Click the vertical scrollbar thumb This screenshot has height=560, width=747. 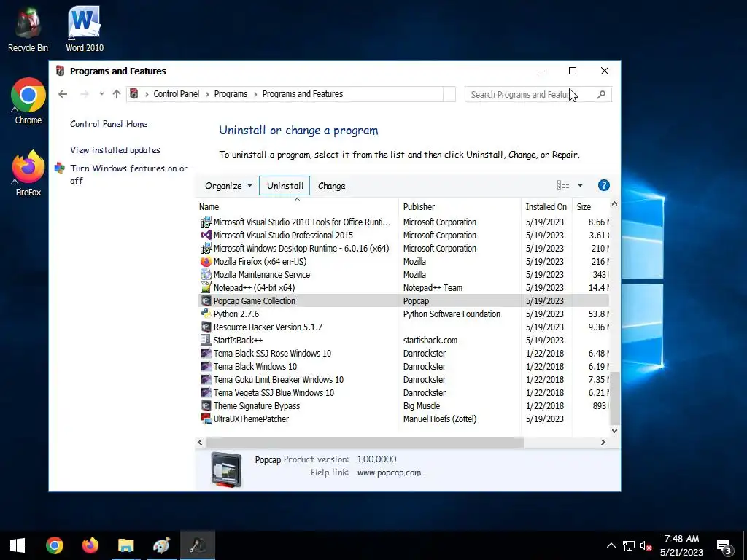[614, 398]
